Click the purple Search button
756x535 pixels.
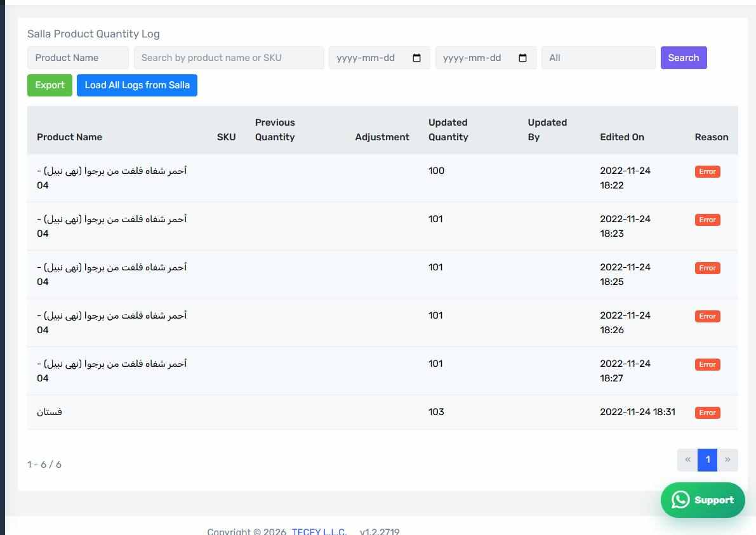pyautogui.click(x=683, y=58)
